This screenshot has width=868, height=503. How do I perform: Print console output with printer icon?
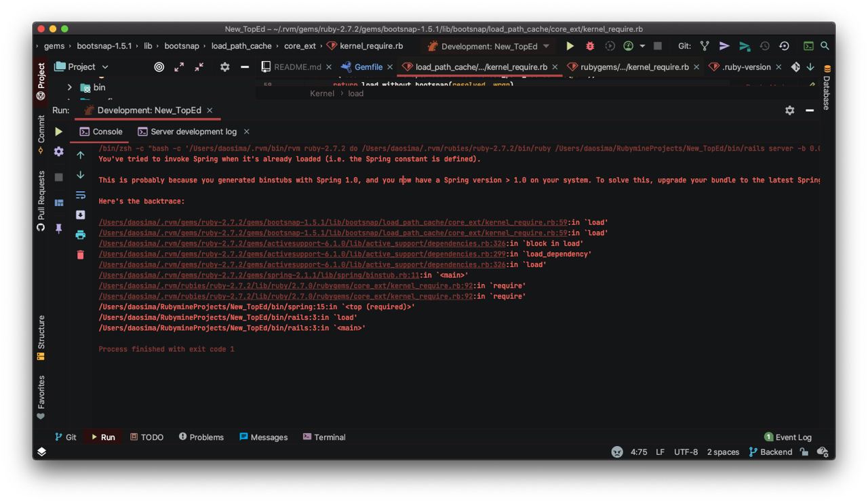pyautogui.click(x=80, y=235)
